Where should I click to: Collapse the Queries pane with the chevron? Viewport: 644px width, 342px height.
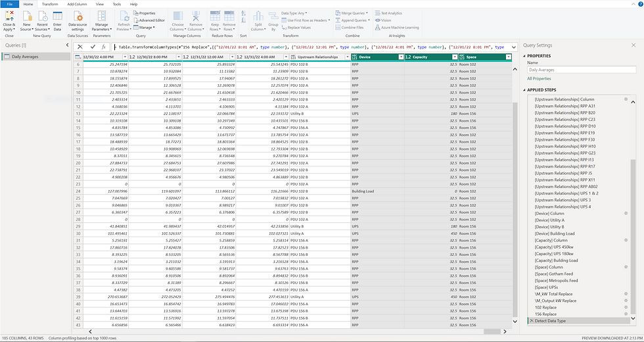[66, 45]
